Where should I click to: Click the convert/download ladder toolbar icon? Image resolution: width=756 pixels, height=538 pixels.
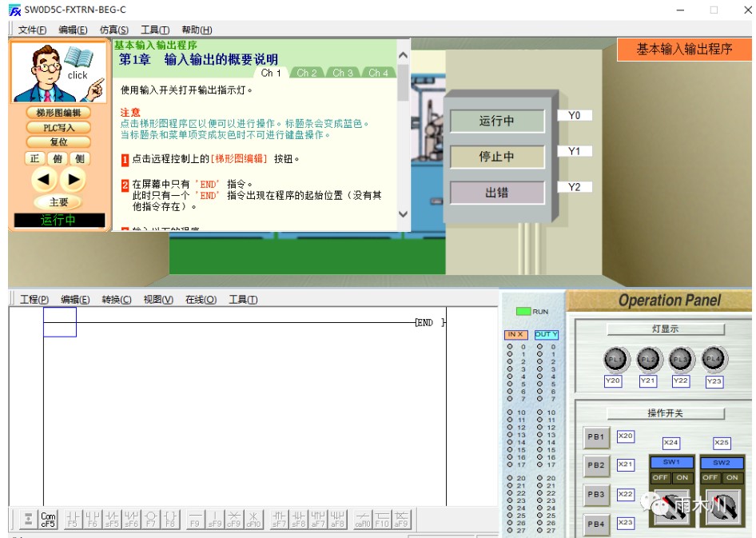point(29,519)
